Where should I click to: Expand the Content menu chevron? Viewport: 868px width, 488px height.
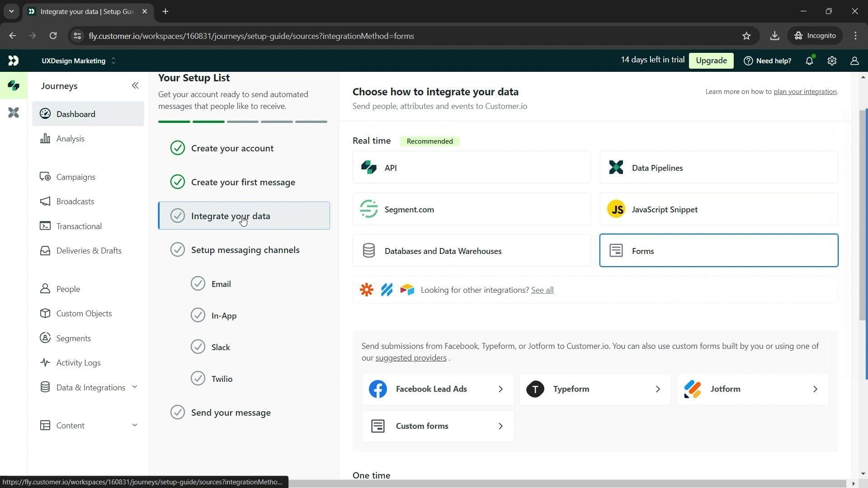coord(134,426)
